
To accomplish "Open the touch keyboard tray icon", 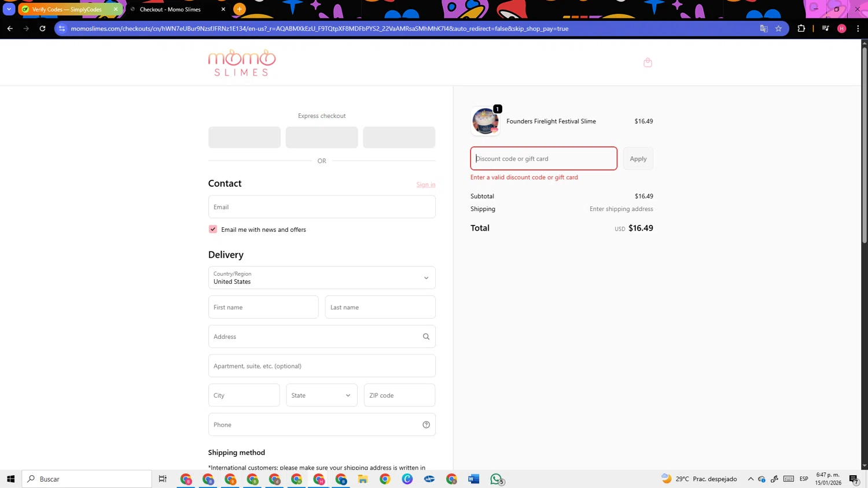I will (x=789, y=479).
